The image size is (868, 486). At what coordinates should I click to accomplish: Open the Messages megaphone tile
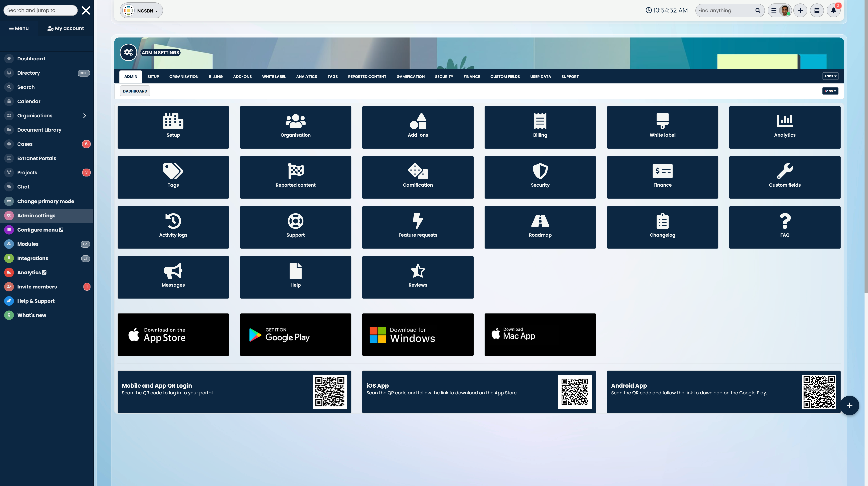tap(173, 277)
